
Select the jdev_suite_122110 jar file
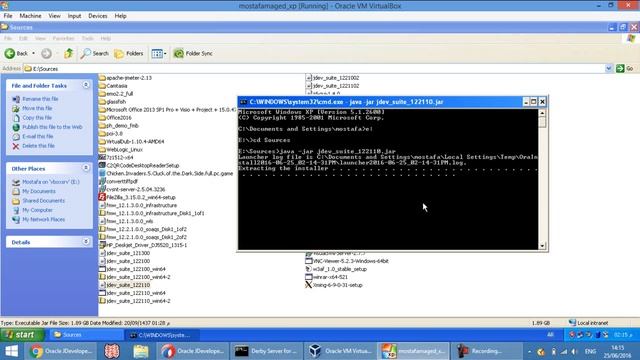(124, 285)
